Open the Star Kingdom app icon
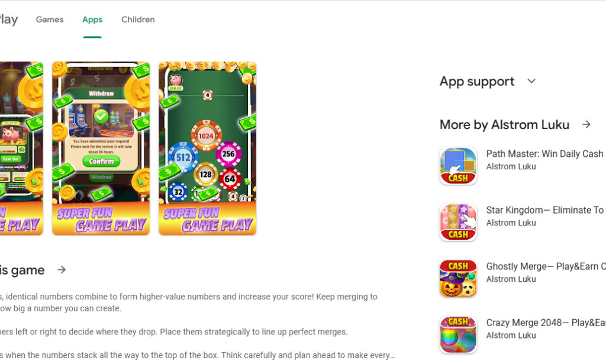This screenshot has height=364, width=606. tap(458, 222)
